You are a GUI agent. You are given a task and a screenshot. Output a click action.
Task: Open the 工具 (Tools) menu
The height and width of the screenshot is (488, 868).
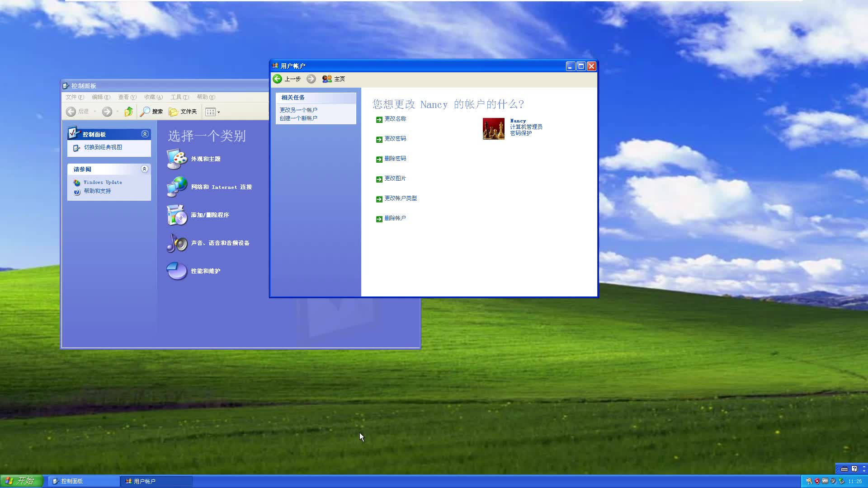coord(179,97)
